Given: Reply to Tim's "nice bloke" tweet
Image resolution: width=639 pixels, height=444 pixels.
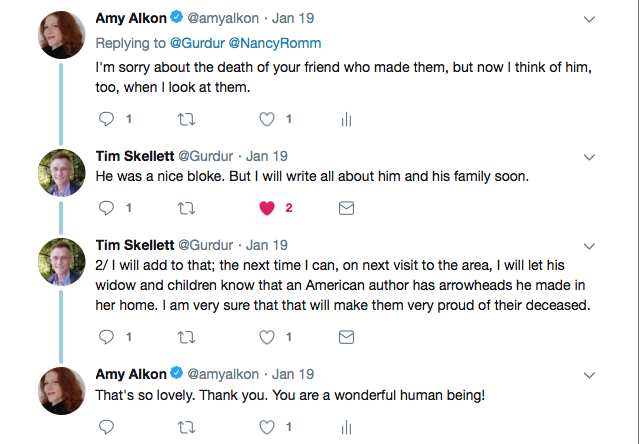Looking at the screenshot, I should pyautogui.click(x=109, y=208).
